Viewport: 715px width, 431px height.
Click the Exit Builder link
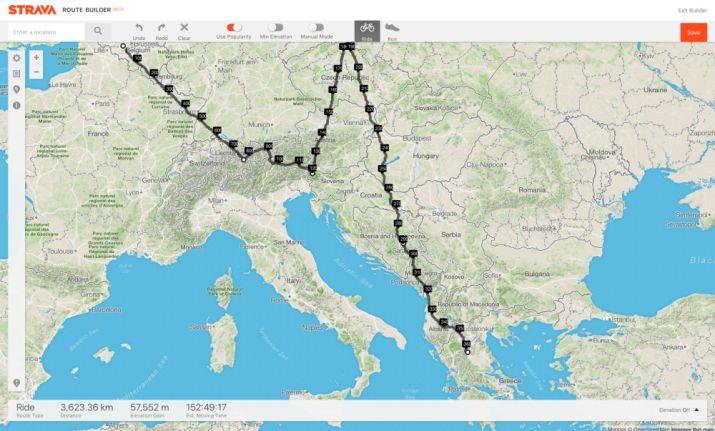pyautogui.click(x=692, y=10)
